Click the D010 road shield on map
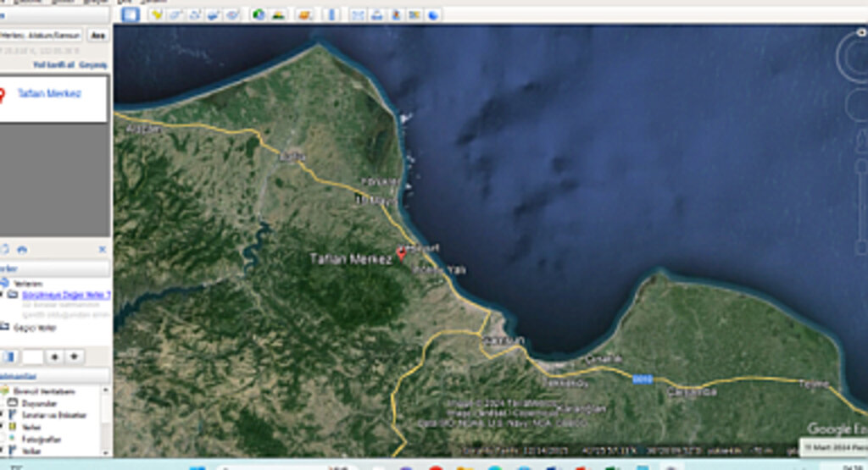Image resolution: width=868 pixels, height=470 pixels. coord(643,379)
